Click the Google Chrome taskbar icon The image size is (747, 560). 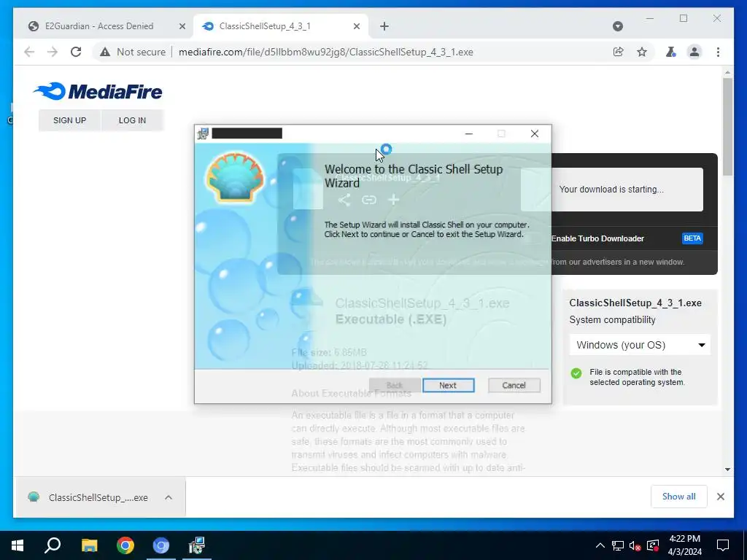[125, 545]
